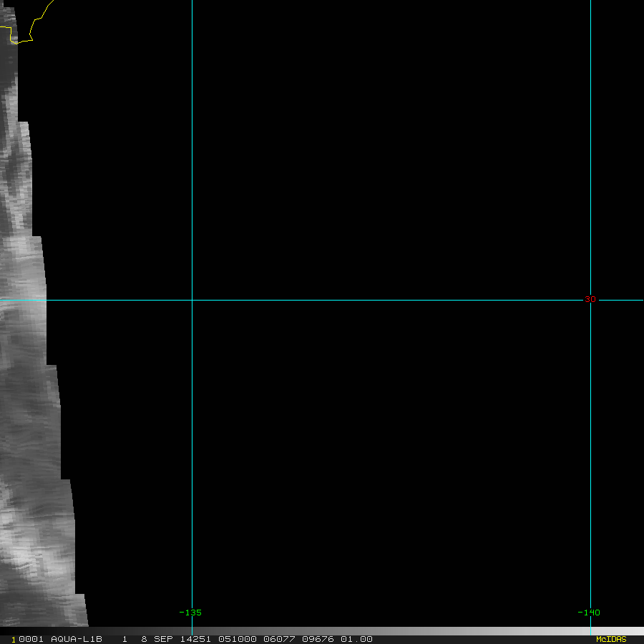Image resolution: width=644 pixels, height=644 pixels.
Task: Click the 14251 Julian day value
Action: tap(195, 639)
